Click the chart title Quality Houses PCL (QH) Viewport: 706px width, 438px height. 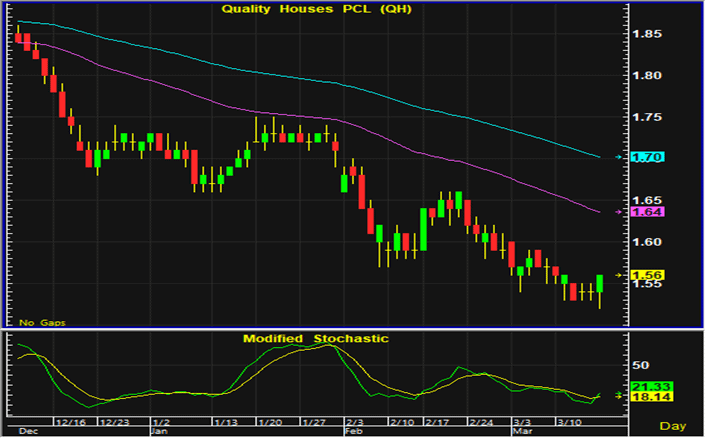click(316, 9)
